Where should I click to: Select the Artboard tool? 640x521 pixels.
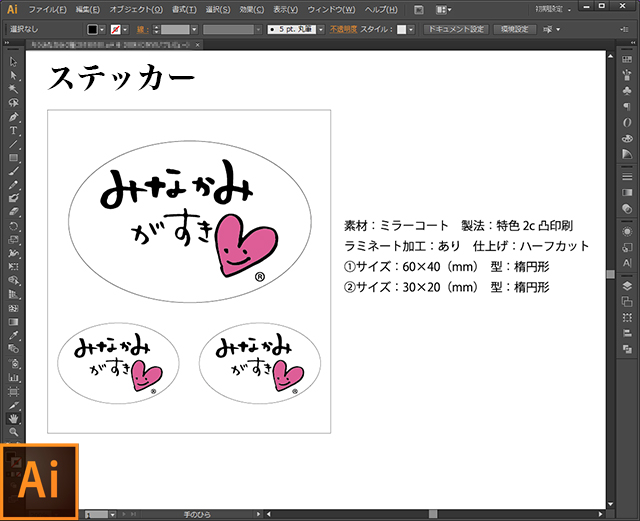(13, 392)
